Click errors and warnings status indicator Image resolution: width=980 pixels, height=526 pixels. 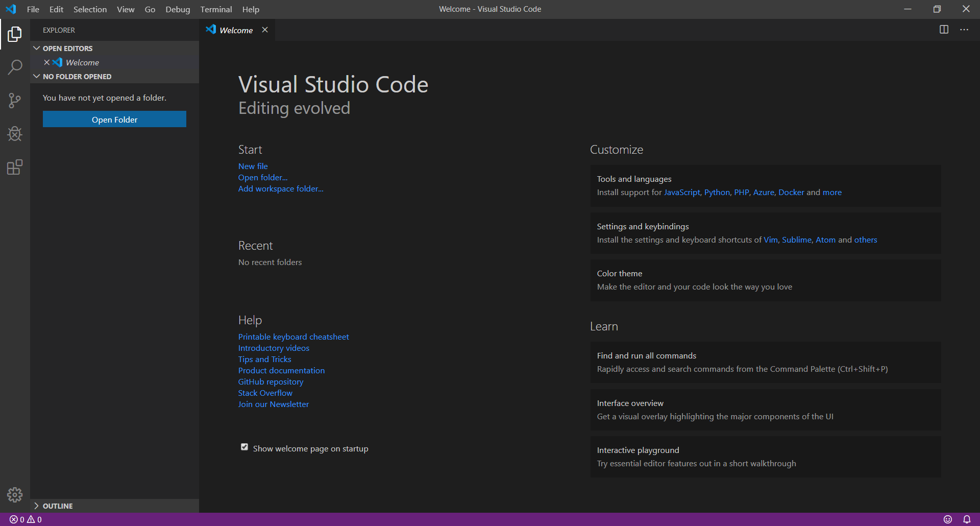pos(26,519)
